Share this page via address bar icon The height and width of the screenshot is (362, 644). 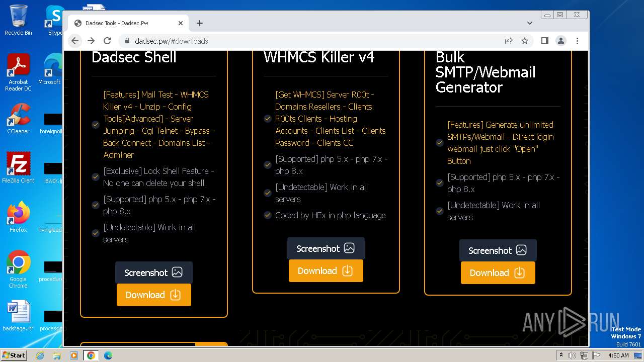click(x=509, y=41)
